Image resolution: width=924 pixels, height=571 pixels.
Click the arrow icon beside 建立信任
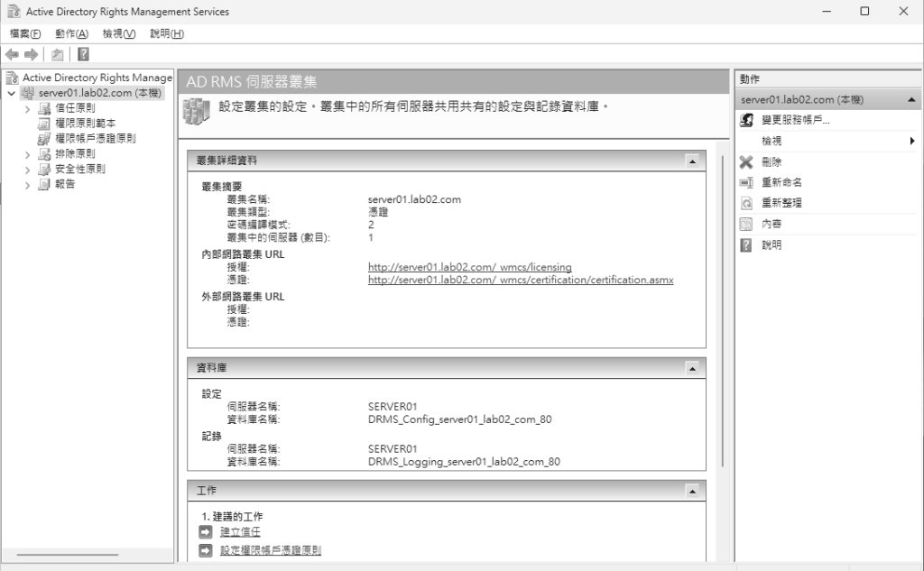pos(206,532)
